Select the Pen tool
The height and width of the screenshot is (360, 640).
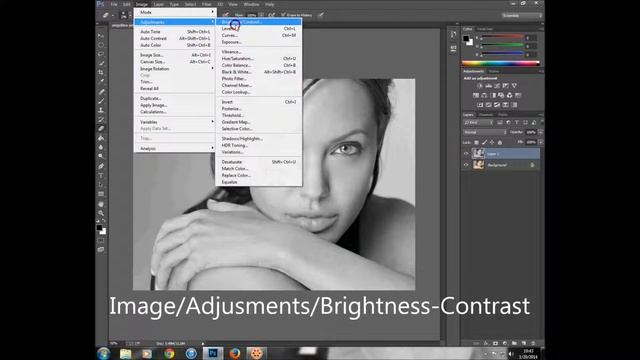coord(101,166)
